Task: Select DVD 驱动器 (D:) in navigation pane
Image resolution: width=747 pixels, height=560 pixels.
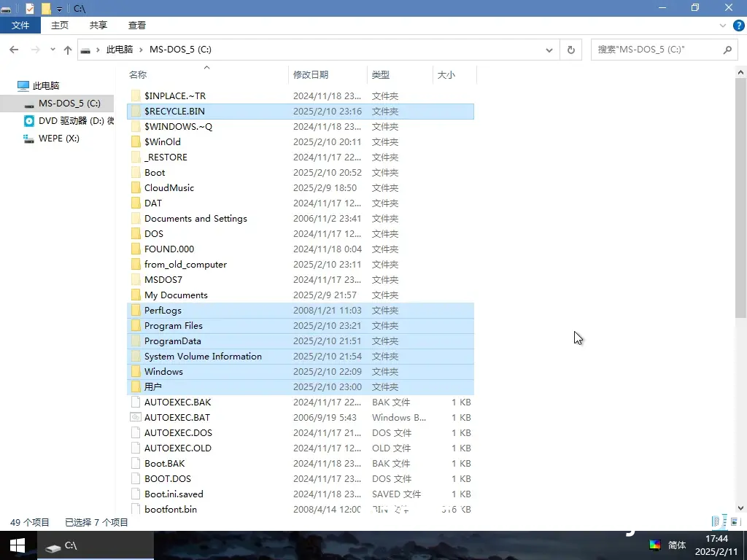Action: [x=69, y=121]
